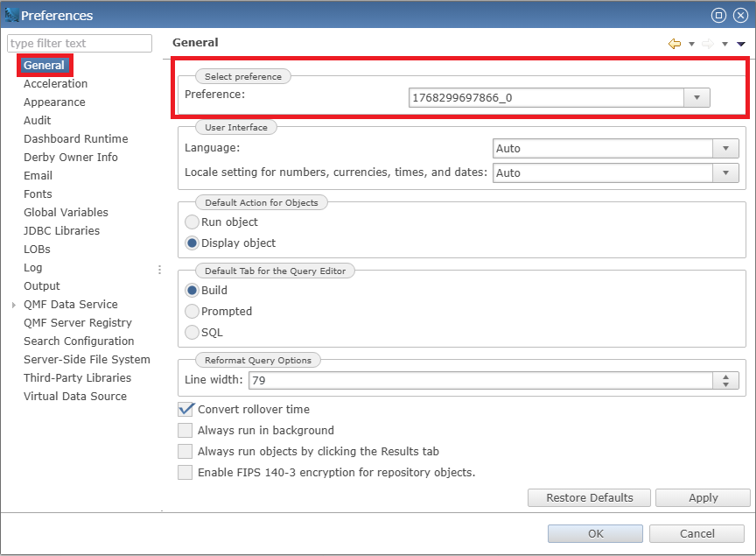Screen dimensions: 756x556
Task: Enable Always run in background
Action: click(185, 431)
